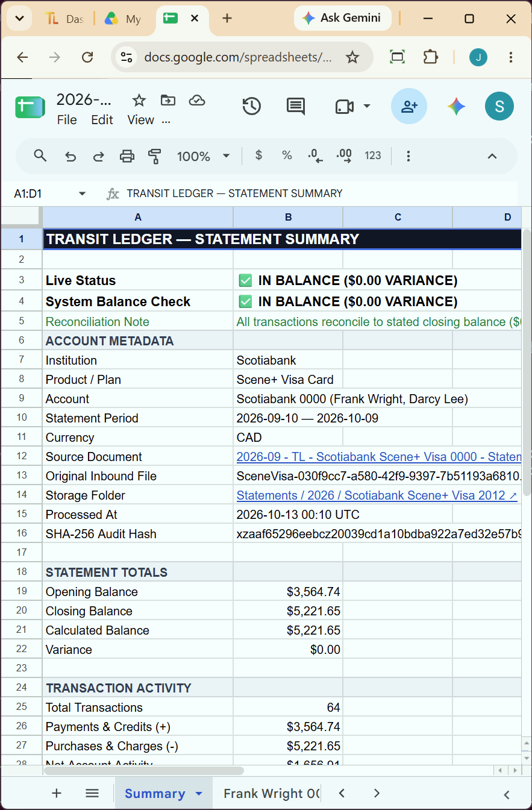Open the Chrome three-dot menu

(x=511, y=57)
